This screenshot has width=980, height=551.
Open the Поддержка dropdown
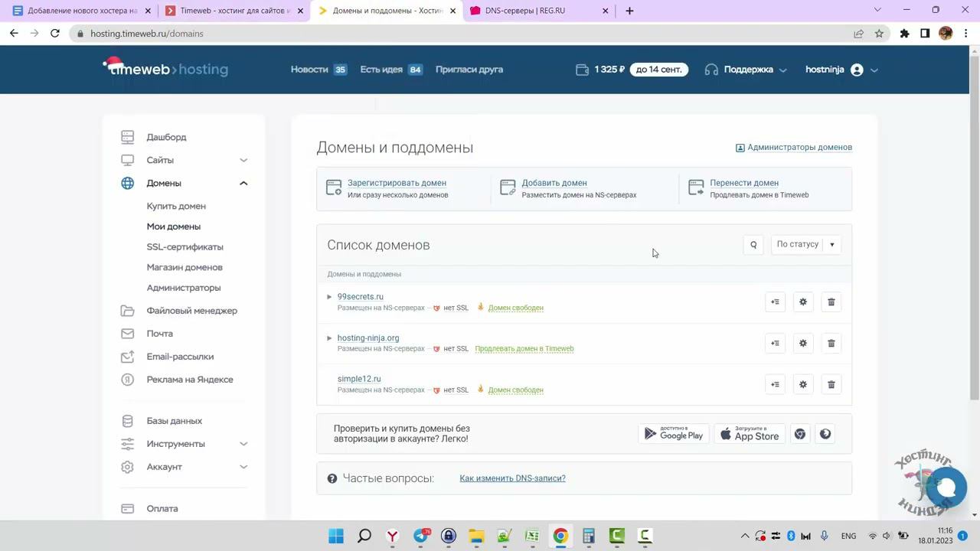[746, 70]
